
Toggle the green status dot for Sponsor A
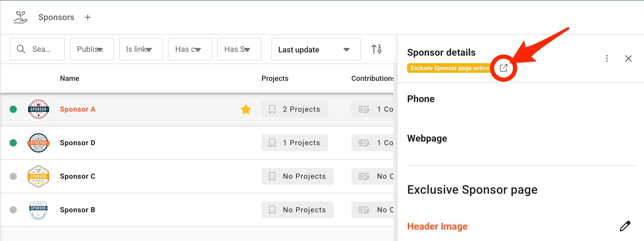pyautogui.click(x=13, y=109)
